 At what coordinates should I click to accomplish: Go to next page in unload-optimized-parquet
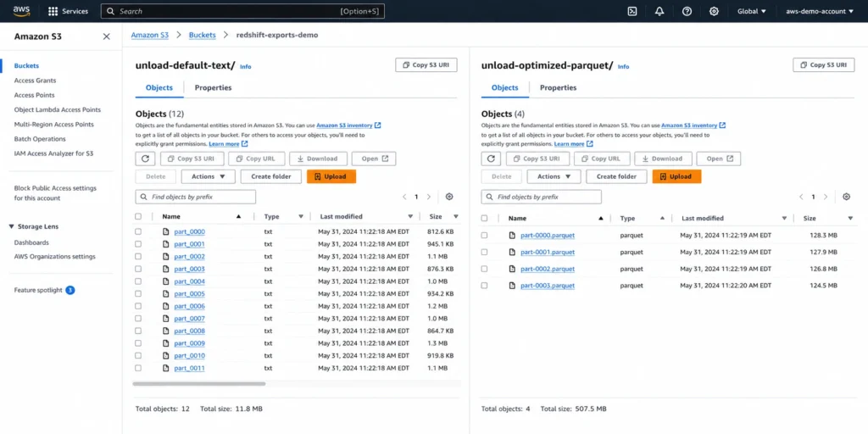click(826, 197)
